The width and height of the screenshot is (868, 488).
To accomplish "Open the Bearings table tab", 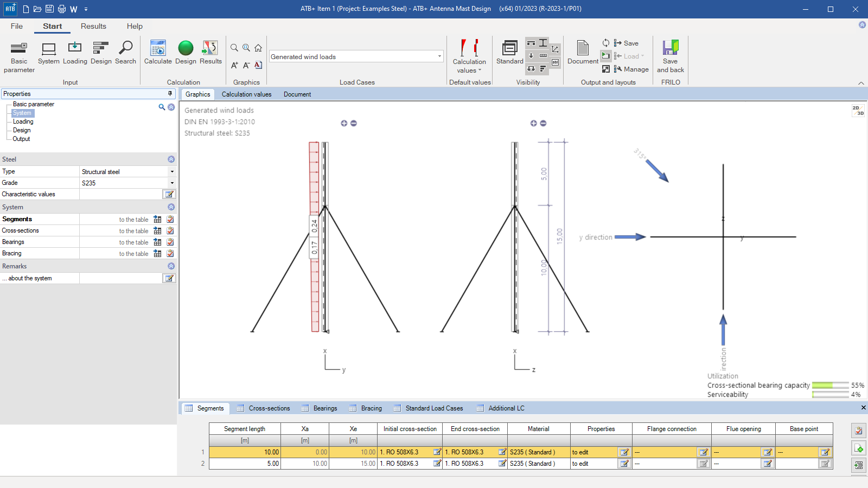I will coord(320,408).
